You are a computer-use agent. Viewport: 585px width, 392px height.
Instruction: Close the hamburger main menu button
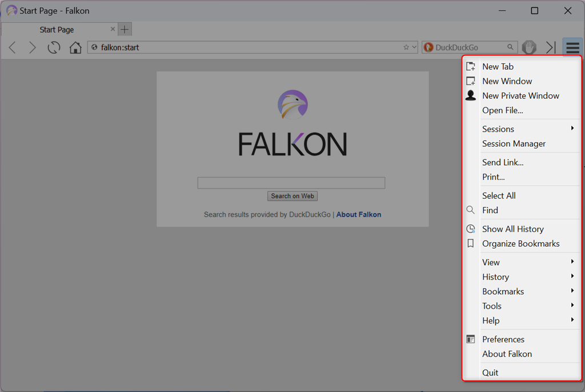pos(572,47)
